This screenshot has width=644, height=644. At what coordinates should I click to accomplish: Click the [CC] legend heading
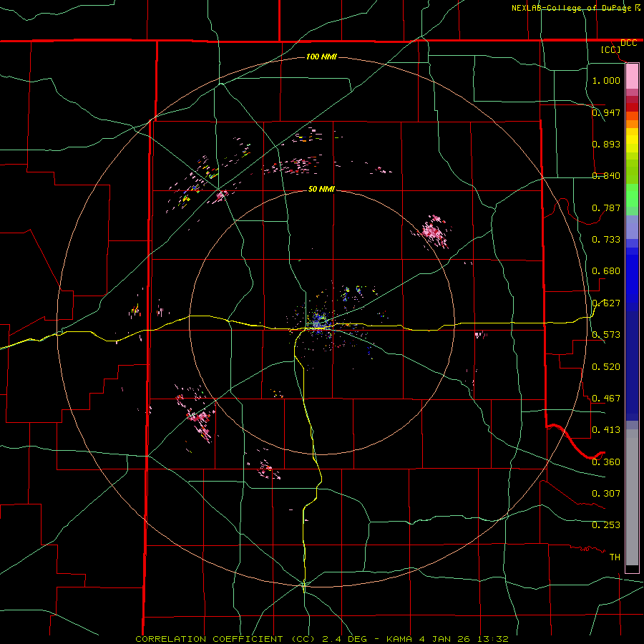(x=610, y=50)
